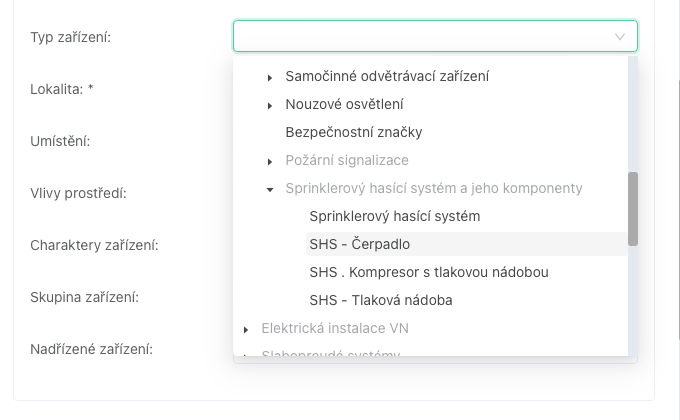Expand Samočinné odvětrávací zařízení tree arrow
The width and height of the screenshot is (680, 420).
point(270,77)
